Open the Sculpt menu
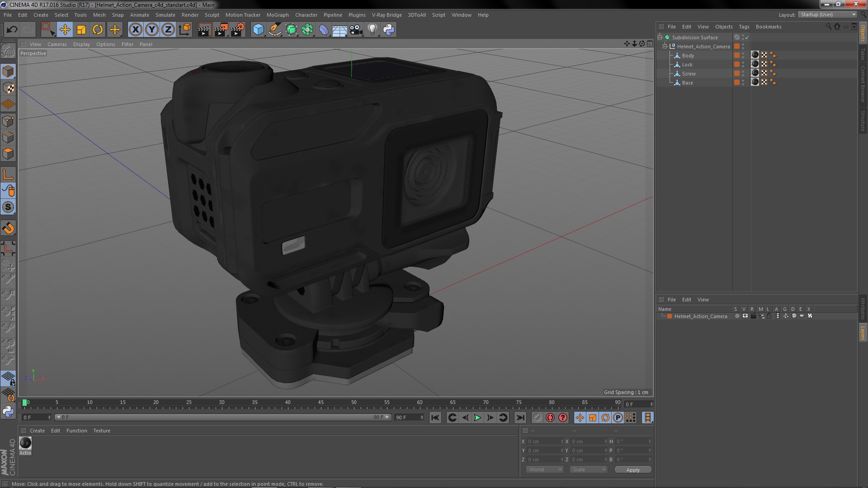Viewport: 868px width, 488px height. point(212,15)
